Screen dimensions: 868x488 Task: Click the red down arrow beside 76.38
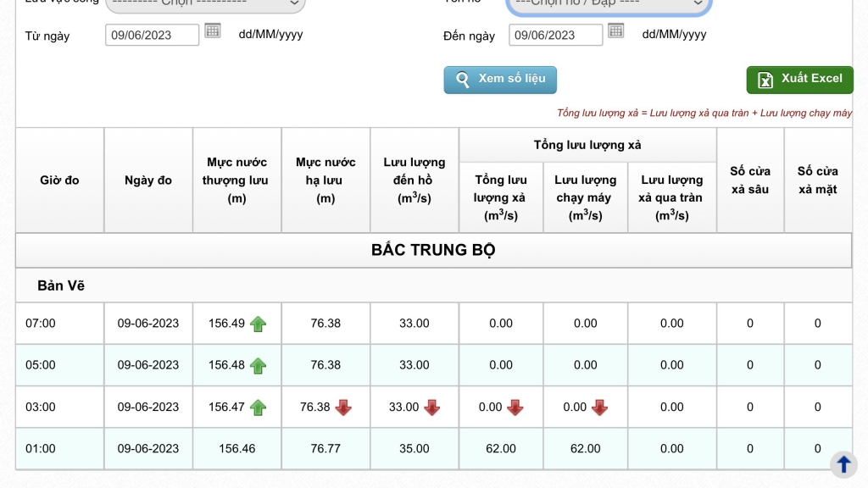click(x=343, y=408)
